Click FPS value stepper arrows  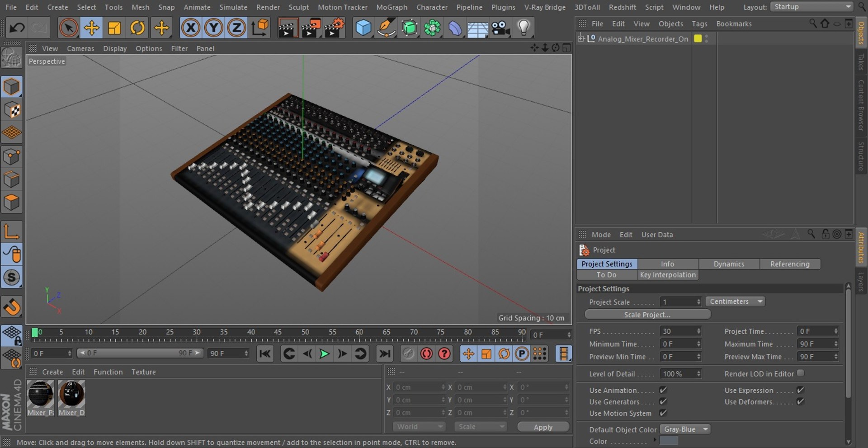(x=698, y=331)
